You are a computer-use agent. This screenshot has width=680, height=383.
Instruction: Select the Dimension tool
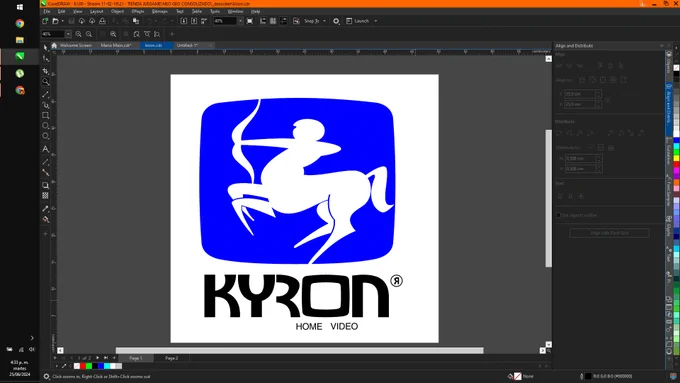pyautogui.click(x=46, y=162)
